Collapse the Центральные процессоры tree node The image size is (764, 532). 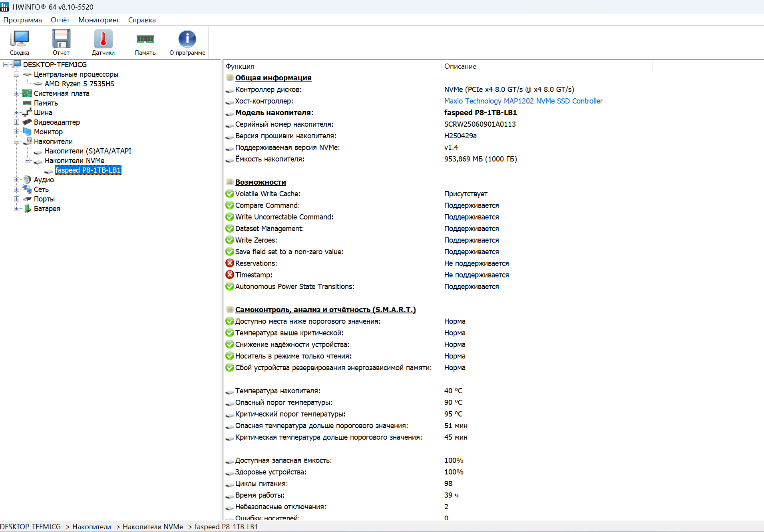tap(16, 74)
